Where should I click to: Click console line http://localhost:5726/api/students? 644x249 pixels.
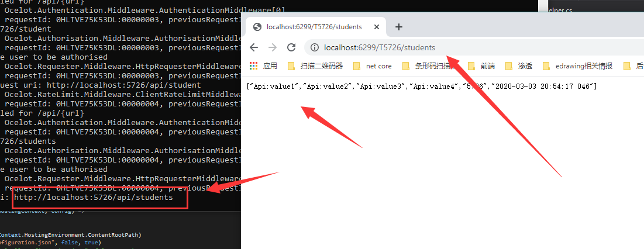click(x=94, y=198)
